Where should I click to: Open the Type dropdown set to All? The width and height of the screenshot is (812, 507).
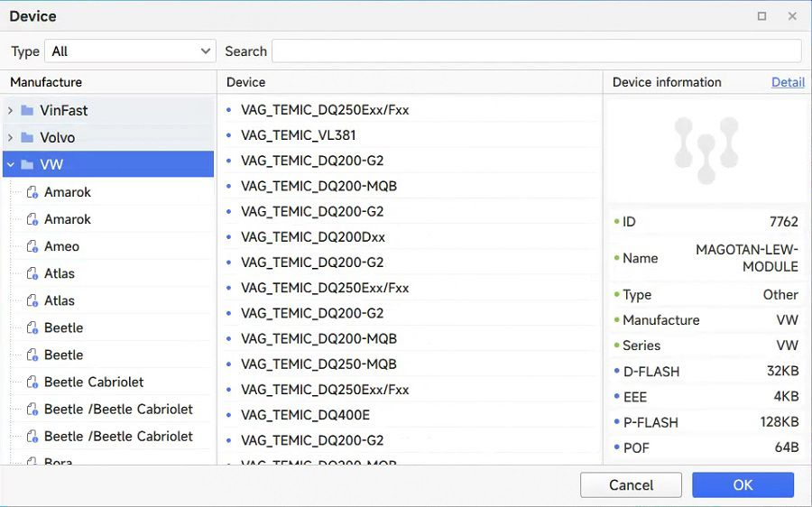pos(131,51)
